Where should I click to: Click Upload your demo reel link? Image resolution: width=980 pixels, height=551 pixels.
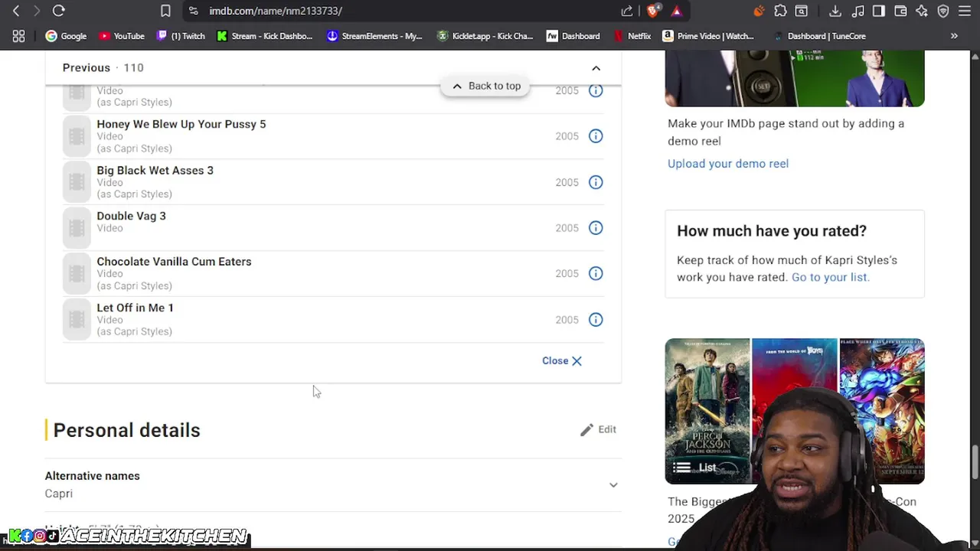click(x=728, y=164)
